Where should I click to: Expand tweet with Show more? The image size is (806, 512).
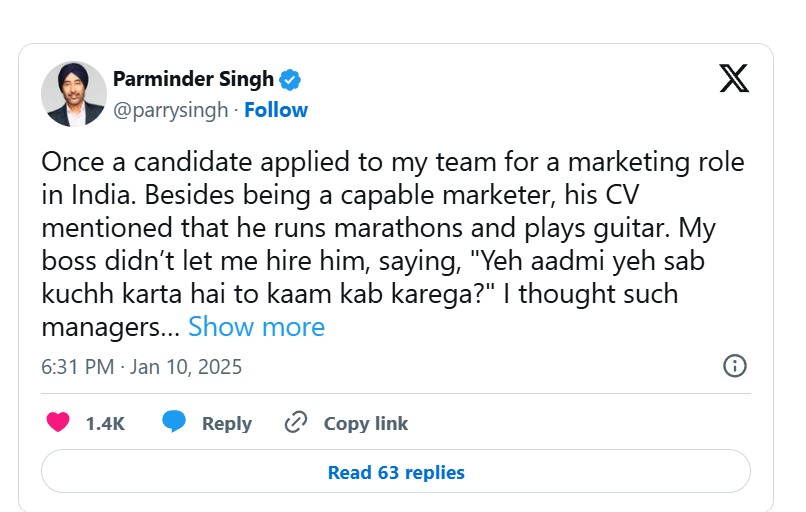point(256,327)
